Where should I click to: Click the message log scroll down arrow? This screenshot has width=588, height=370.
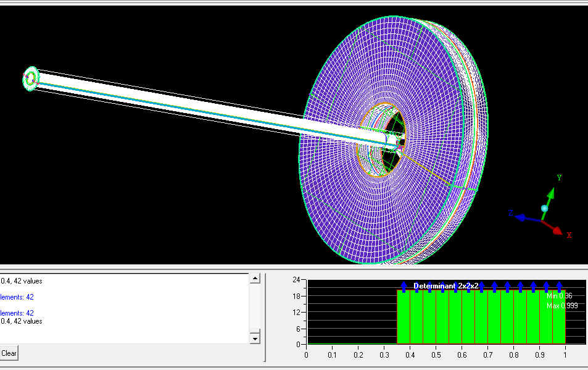[x=254, y=338]
